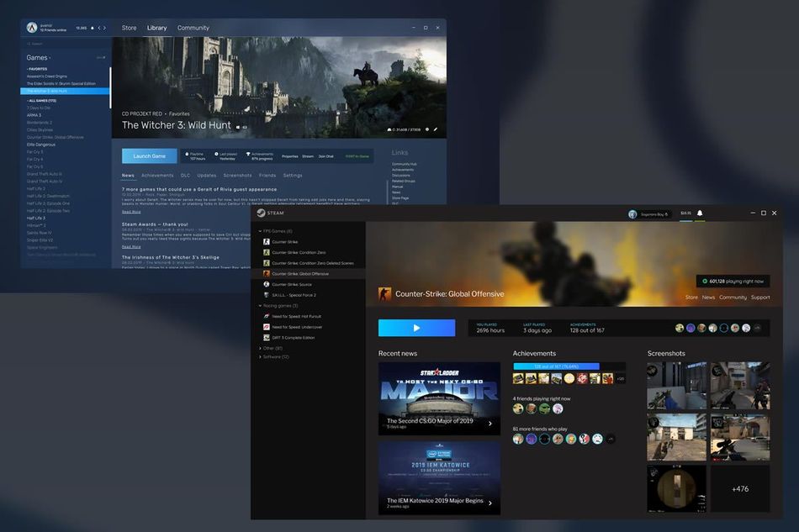799x532 pixels.
Task: Select the News tab under Launch Game
Action: [128, 175]
